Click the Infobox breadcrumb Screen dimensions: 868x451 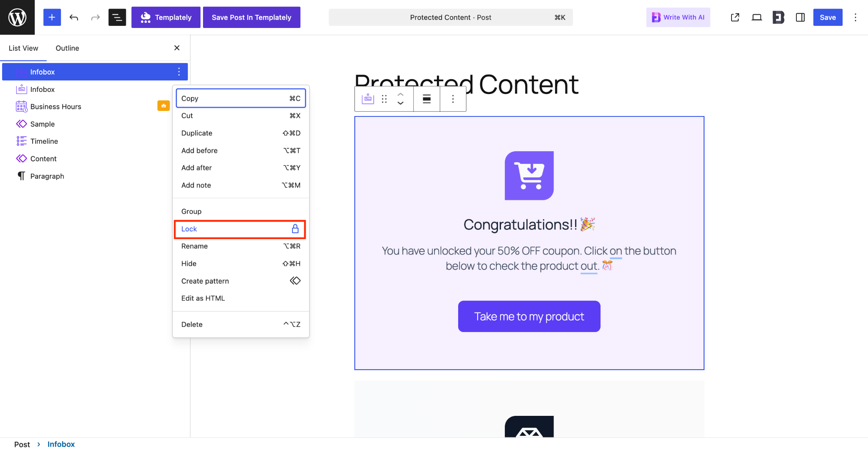coord(61,444)
